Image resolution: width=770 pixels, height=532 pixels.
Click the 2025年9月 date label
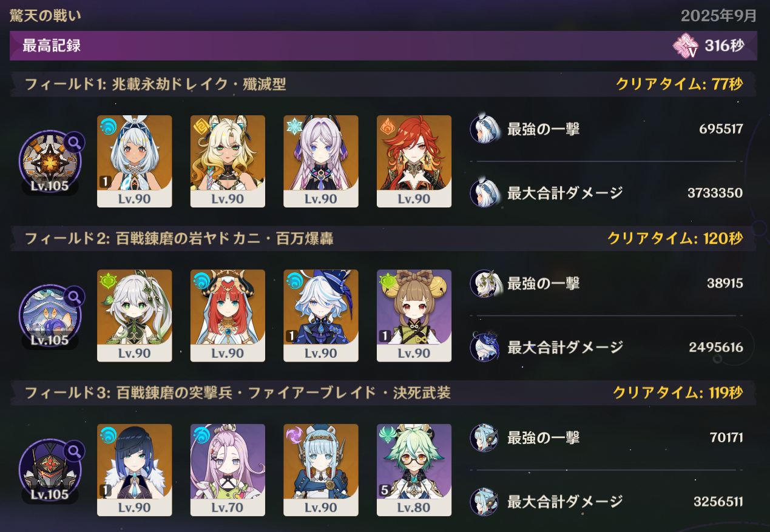(718, 15)
